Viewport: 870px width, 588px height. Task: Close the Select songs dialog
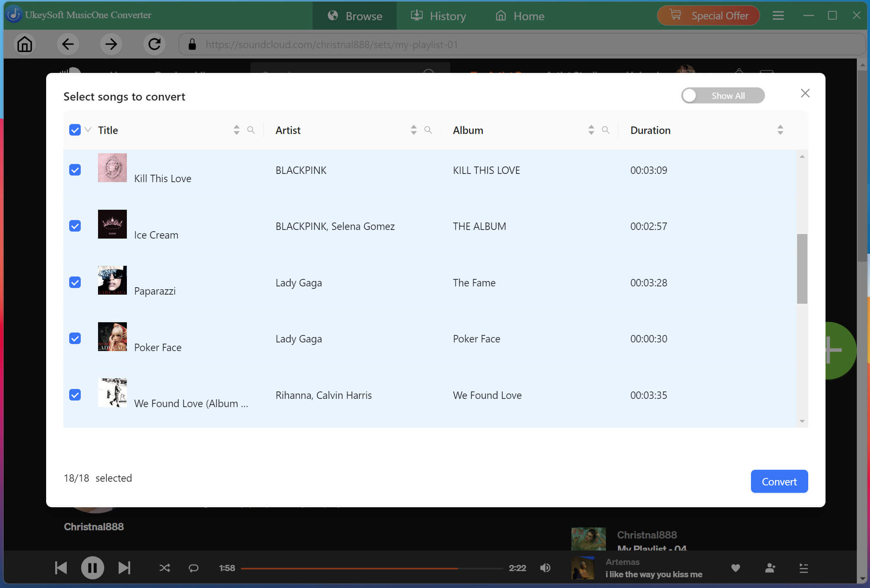click(805, 94)
